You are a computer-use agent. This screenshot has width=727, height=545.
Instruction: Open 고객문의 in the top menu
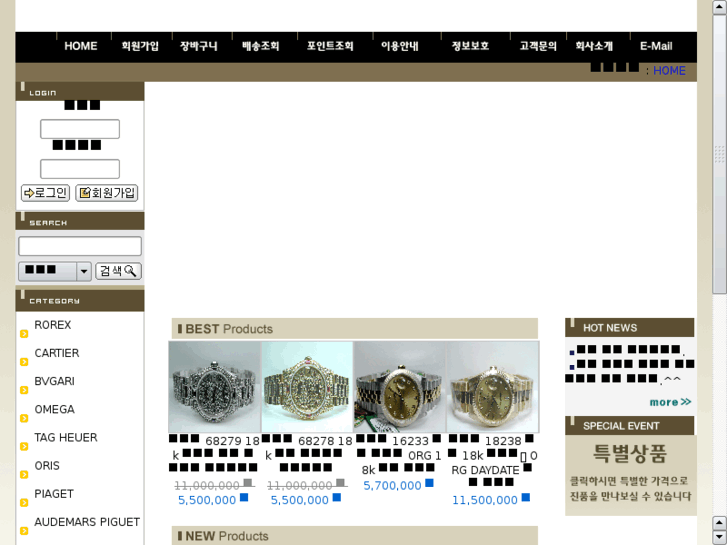[538, 46]
